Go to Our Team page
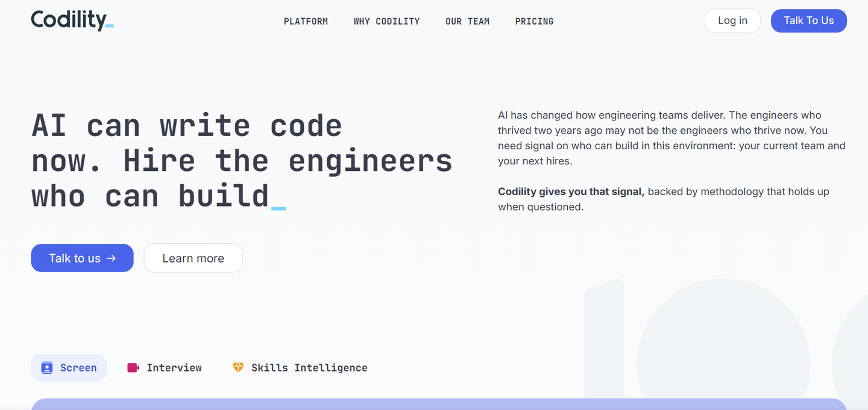The image size is (868, 410). coord(468,21)
